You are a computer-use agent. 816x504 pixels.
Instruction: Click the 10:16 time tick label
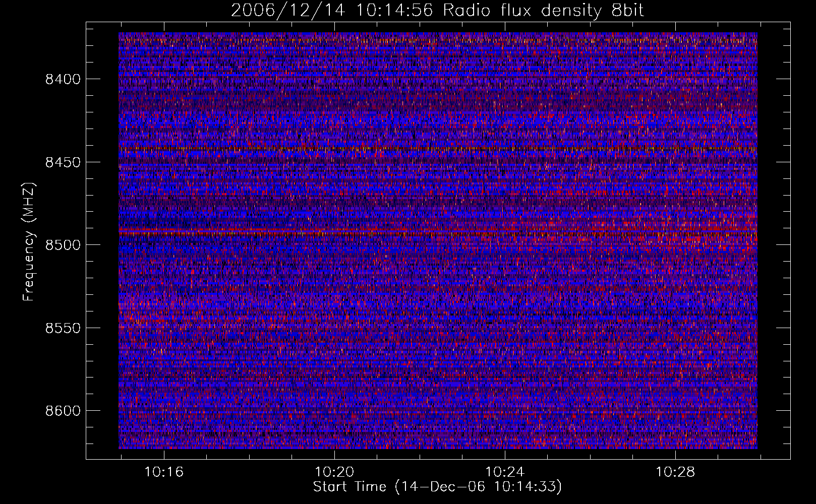[x=164, y=472]
